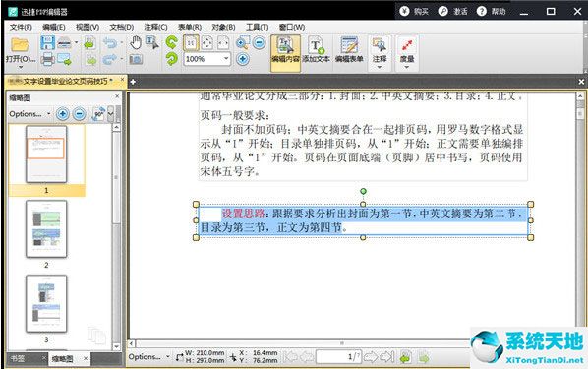Enlarge thumbnails with the panel plus icon
The height and width of the screenshot is (369, 588).
coord(62,114)
